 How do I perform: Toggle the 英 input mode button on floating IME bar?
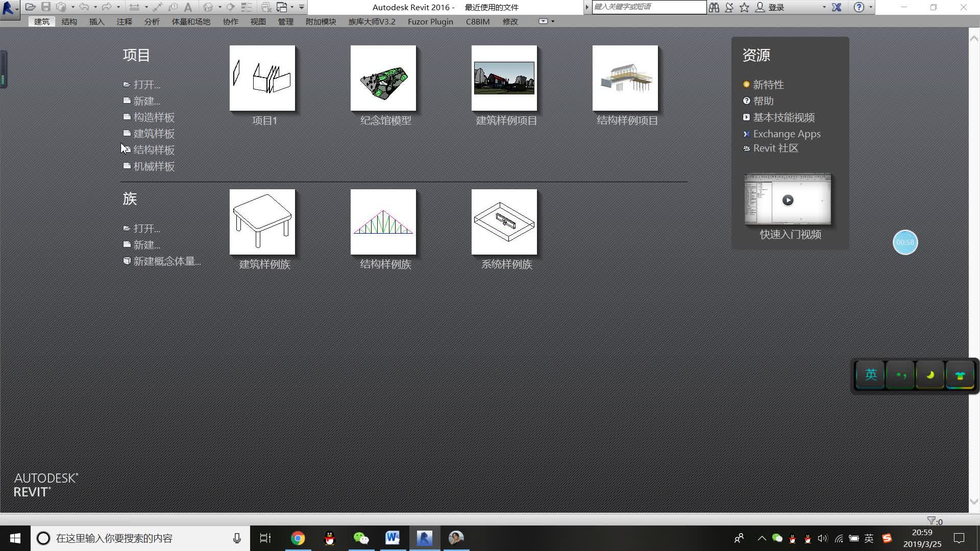pos(871,375)
